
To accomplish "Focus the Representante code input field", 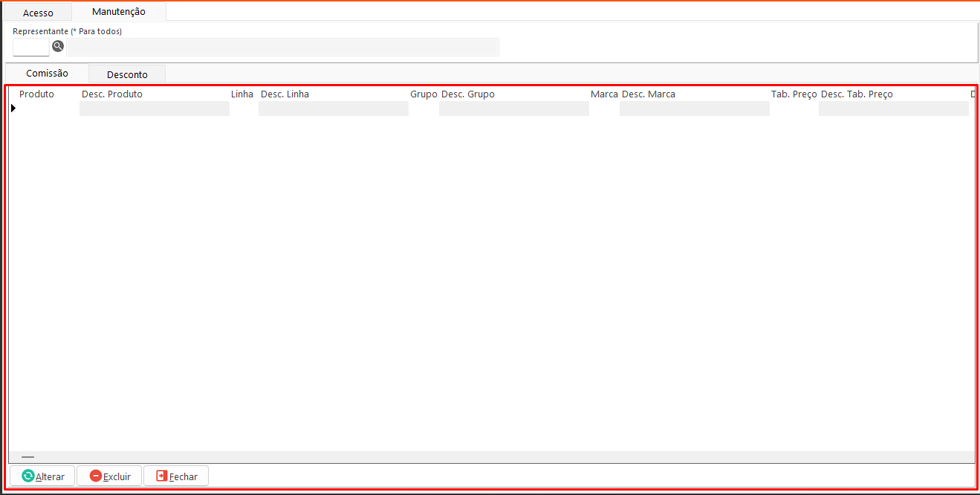I will (31, 48).
